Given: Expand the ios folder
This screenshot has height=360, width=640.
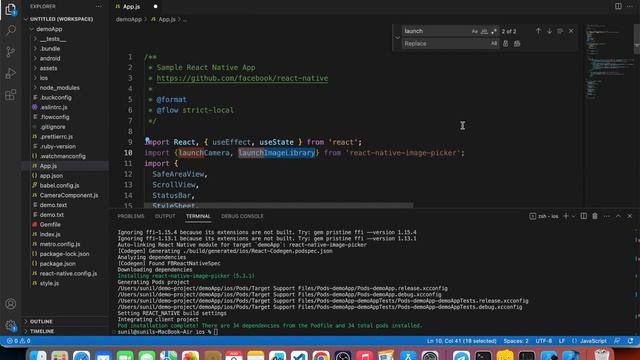Looking at the screenshot, I should point(44,78).
